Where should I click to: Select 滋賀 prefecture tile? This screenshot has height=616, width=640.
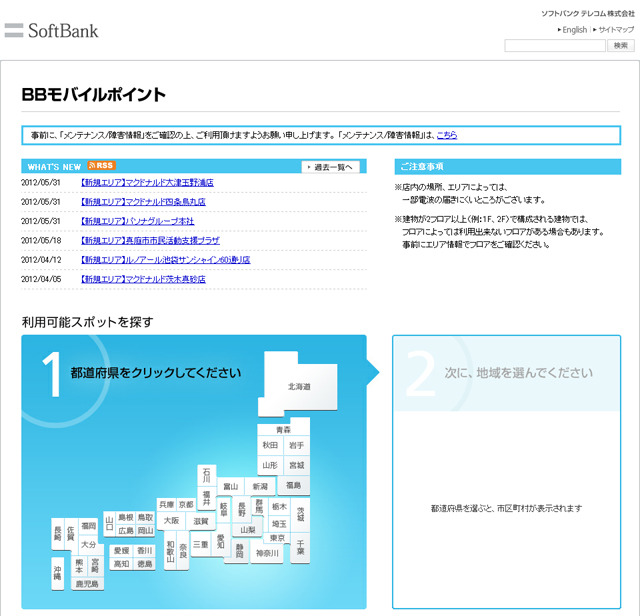(x=201, y=521)
